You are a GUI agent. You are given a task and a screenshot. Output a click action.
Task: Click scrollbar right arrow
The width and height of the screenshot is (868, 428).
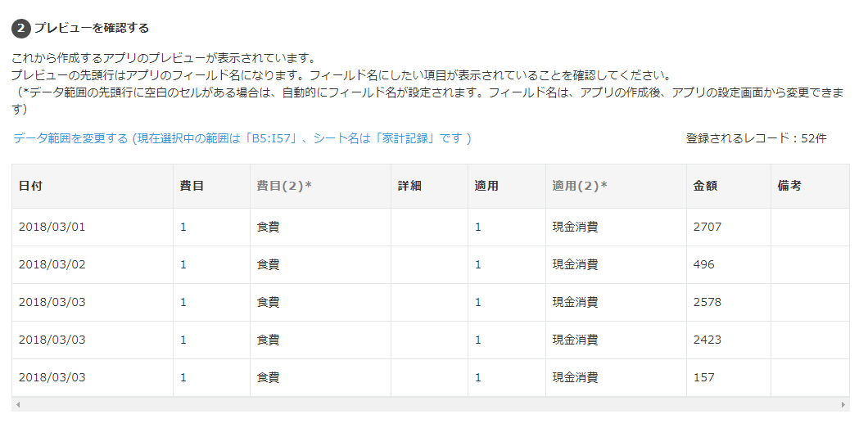coord(843,404)
